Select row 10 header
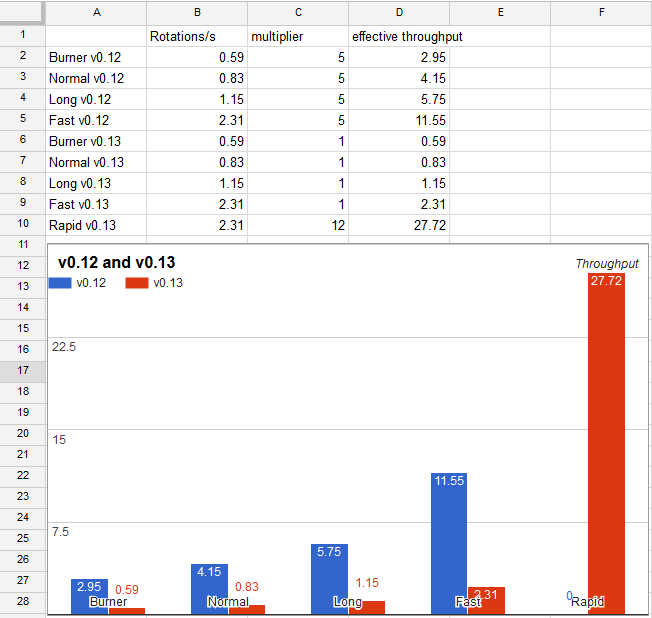Viewport: 652px width, 618px height. point(22,225)
